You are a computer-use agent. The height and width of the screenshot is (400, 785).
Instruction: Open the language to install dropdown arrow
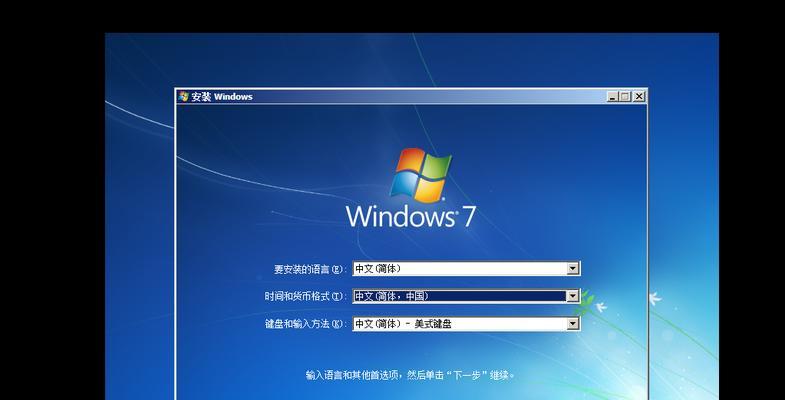click(573, 269)
